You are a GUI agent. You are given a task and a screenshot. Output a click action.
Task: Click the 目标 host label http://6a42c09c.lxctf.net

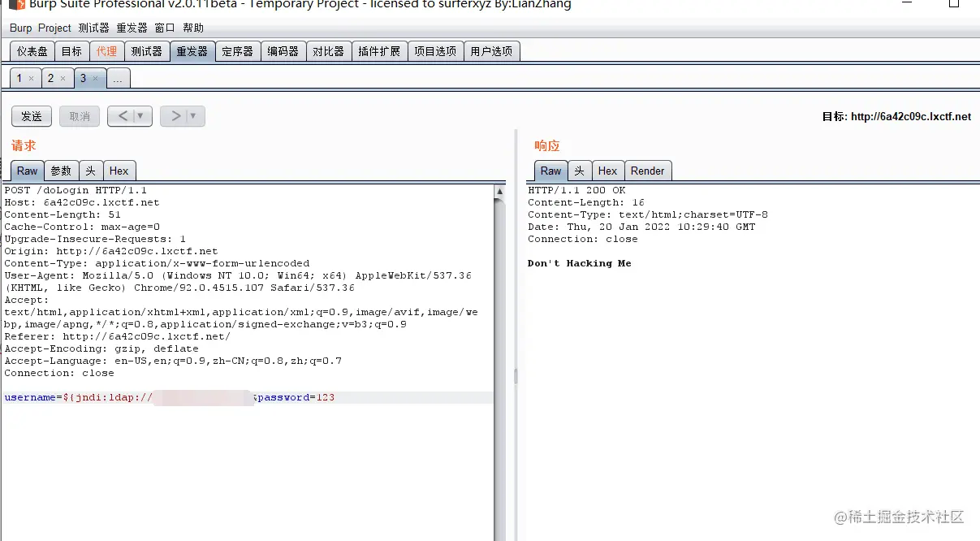(x=896, y=116)
